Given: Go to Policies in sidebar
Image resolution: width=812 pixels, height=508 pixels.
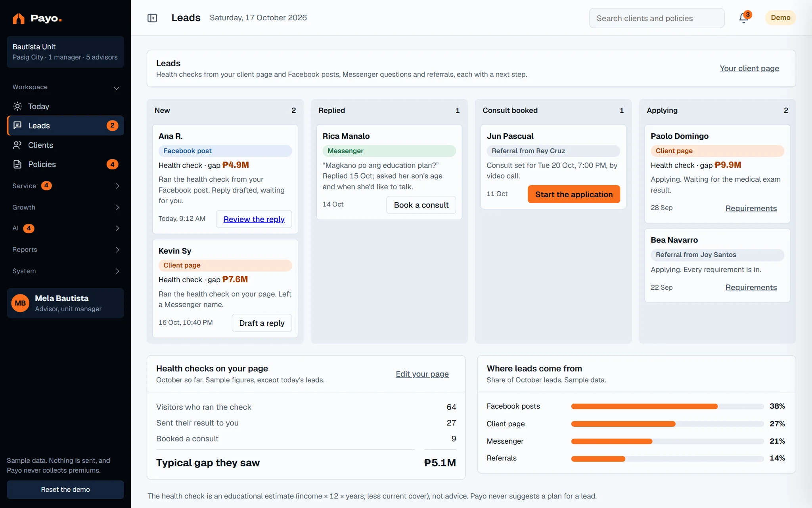Looking at the screenshot, I should [65, 164].
